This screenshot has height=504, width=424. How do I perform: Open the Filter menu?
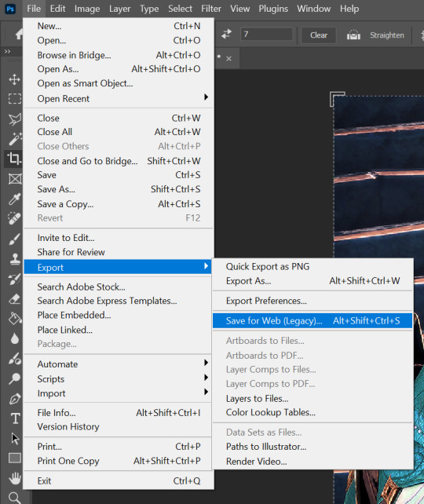pos(211,9)
